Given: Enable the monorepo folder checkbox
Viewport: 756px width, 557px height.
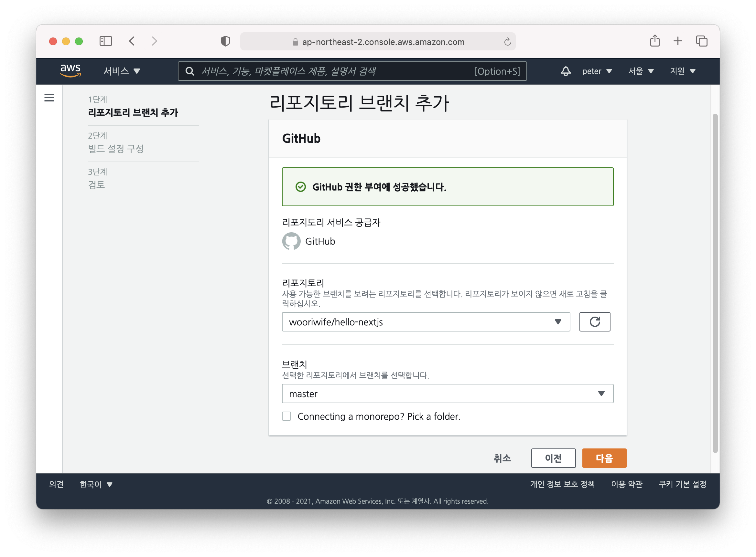Looking at the screenshot, I should point(286,416).
